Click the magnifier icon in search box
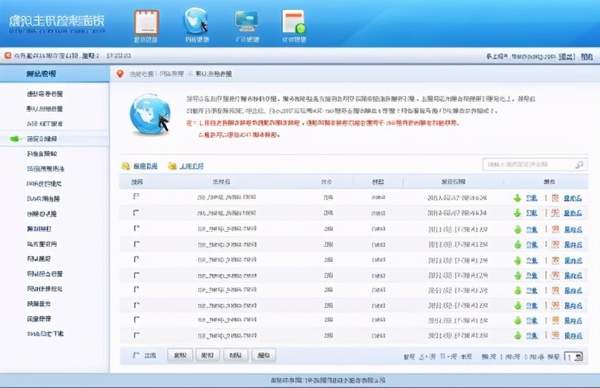Viewport: 600px width, 388px height. 579,165
